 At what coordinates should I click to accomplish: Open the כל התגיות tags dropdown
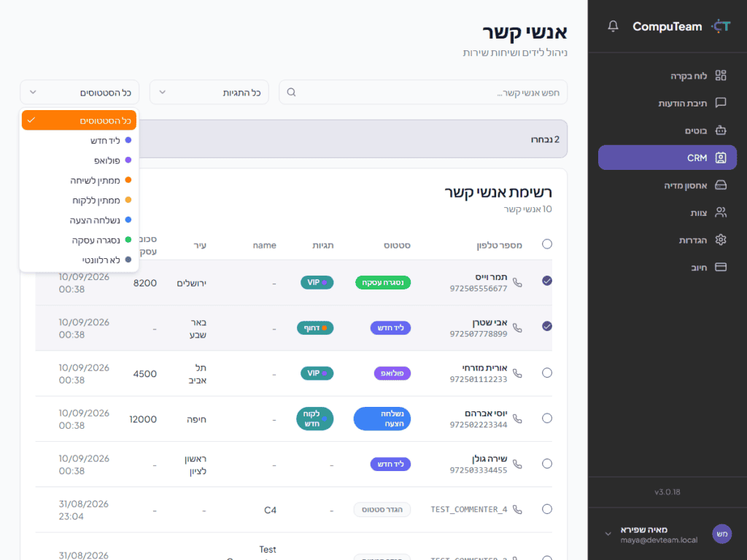pyautogui.click(x=209, y=93)
